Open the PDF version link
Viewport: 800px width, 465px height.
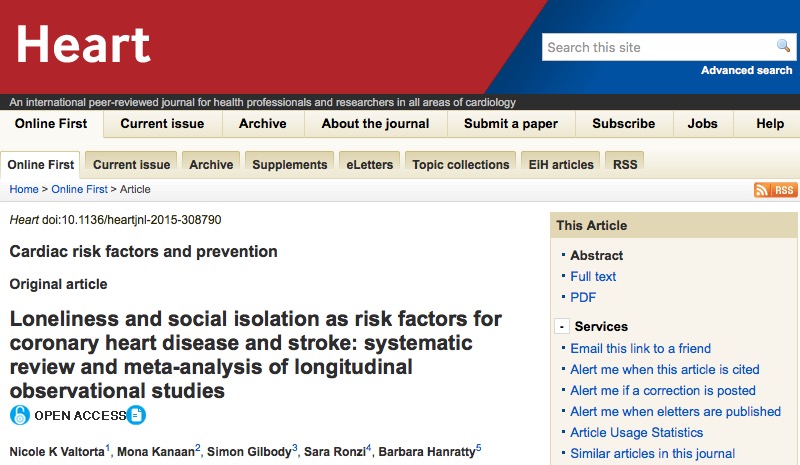coord(583,298)
